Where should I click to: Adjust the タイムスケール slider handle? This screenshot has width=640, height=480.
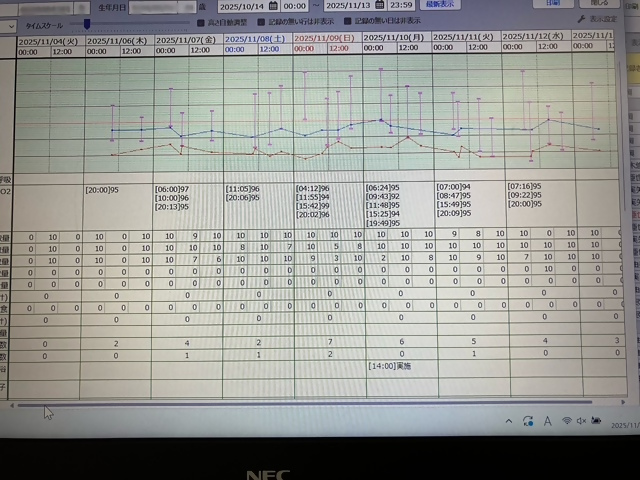(x=87, y=22)
